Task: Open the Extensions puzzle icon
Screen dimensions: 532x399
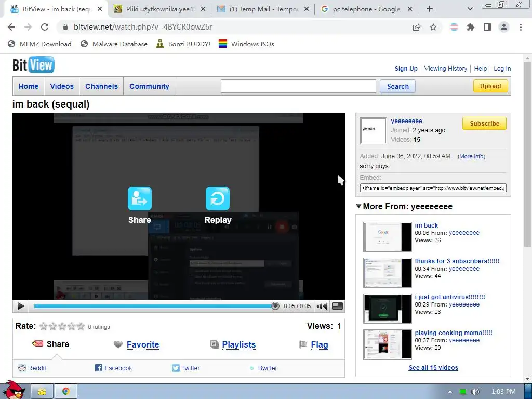Action: coord(471,27)
